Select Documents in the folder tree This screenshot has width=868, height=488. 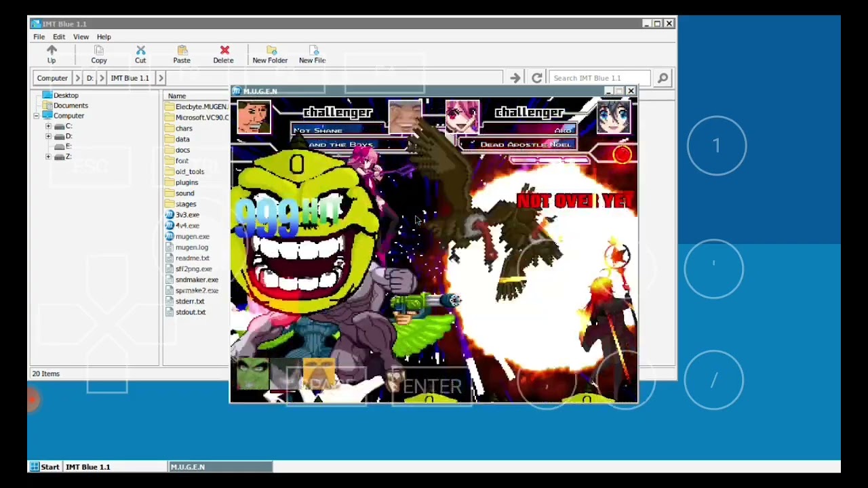tap(71, 106)
